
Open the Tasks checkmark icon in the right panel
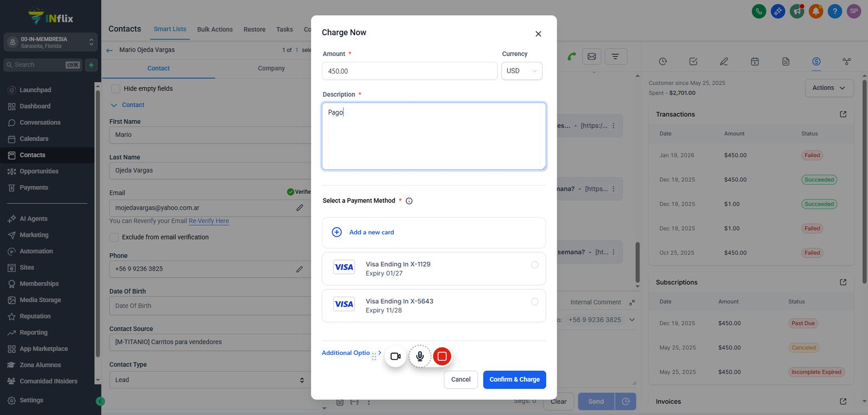point(693,61)
